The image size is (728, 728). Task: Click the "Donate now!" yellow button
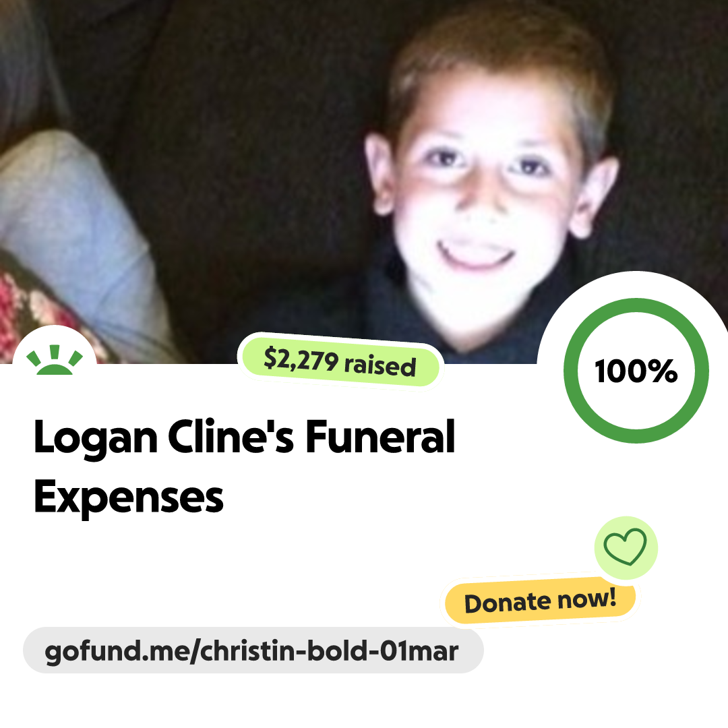(x=541, y=601)
